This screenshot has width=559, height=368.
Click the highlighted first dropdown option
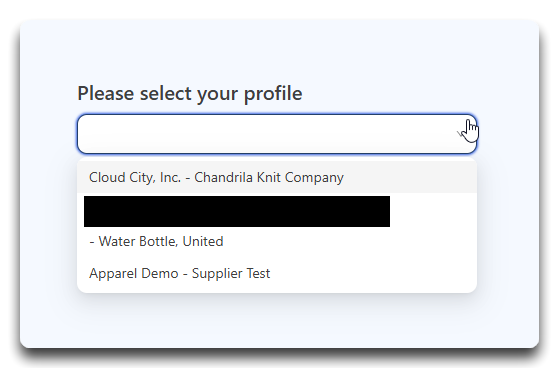(277, 177)
